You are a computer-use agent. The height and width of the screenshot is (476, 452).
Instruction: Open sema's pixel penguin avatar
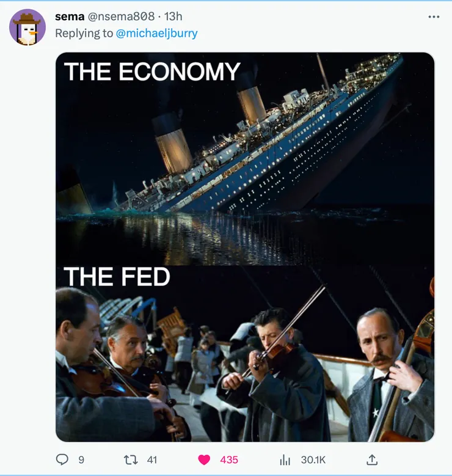(x=27, y=27)
